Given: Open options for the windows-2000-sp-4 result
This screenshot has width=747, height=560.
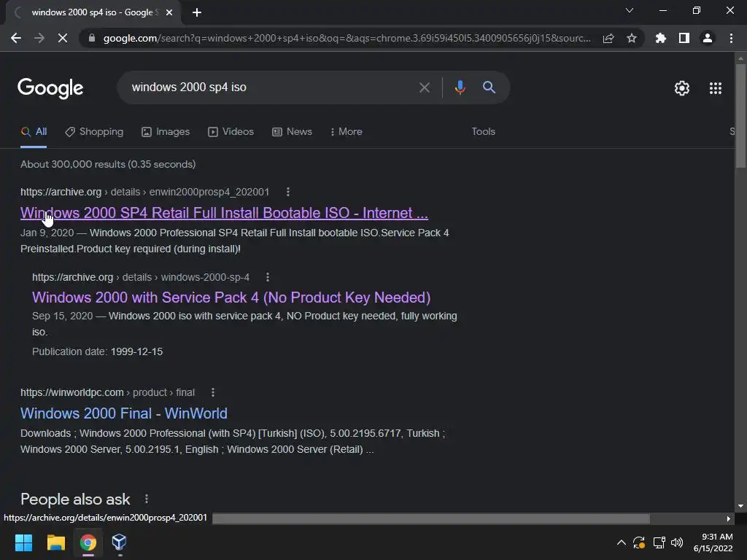Looking at the screenshot, I should pyautogui.click(x=268, y=277).
